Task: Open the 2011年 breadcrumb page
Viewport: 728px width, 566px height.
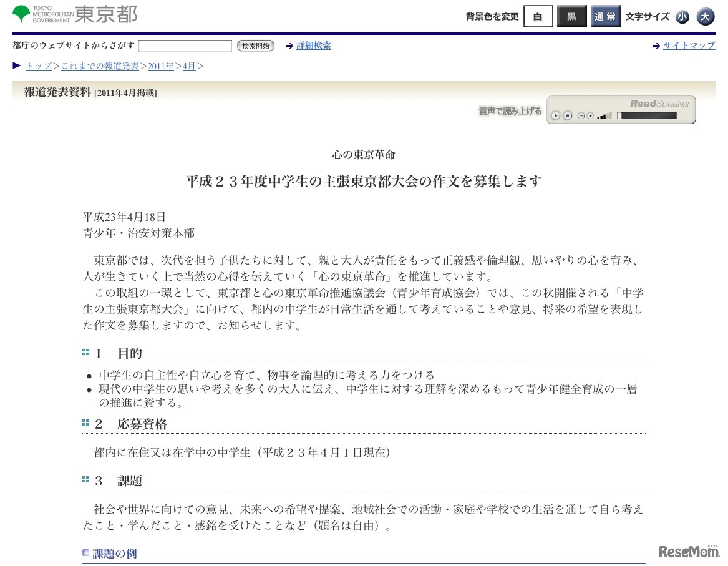Action: coord(161,66)
